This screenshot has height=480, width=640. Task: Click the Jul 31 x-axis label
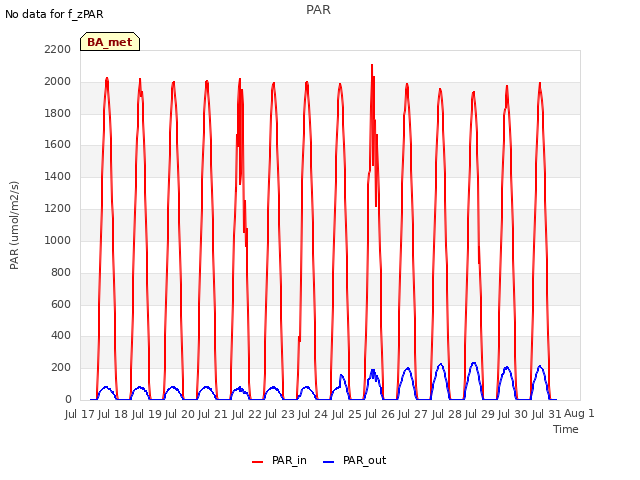(547, 414)
